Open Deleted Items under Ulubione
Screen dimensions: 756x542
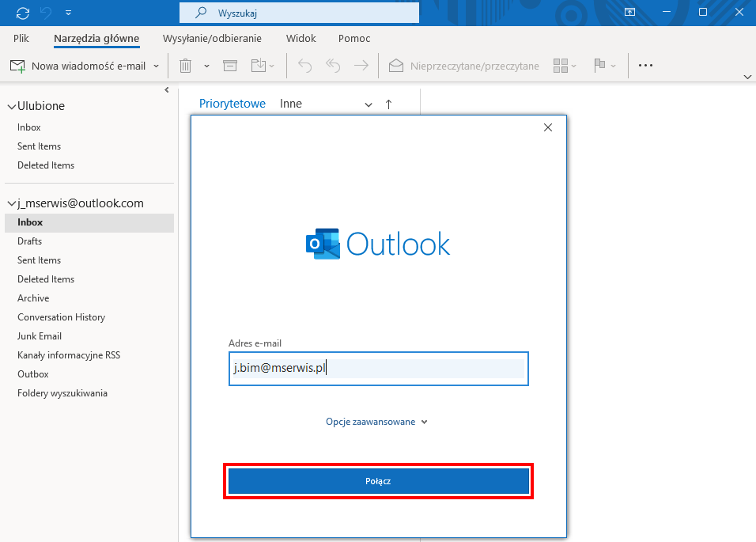[46, 165]
